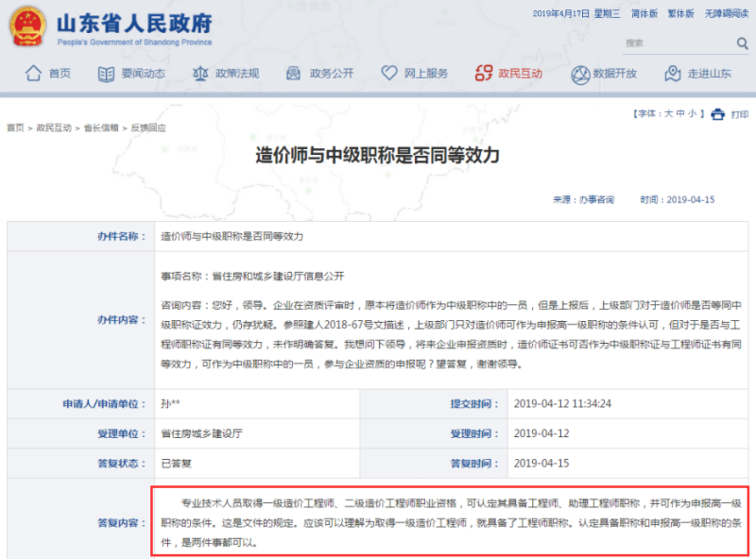Open 无障碍阅读 accessibility mode

(x=726, y=13)
